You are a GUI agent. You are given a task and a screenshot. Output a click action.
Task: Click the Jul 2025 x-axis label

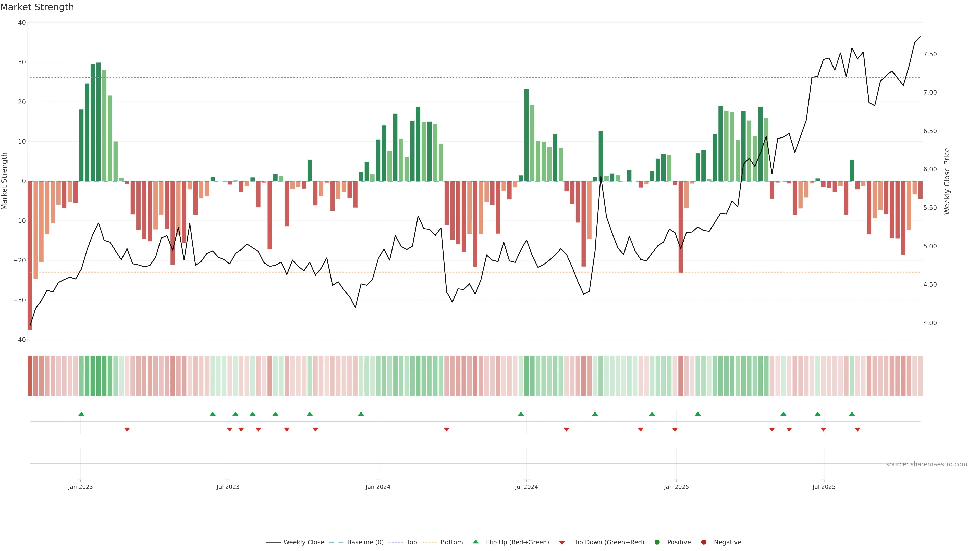tap(824, 487)
